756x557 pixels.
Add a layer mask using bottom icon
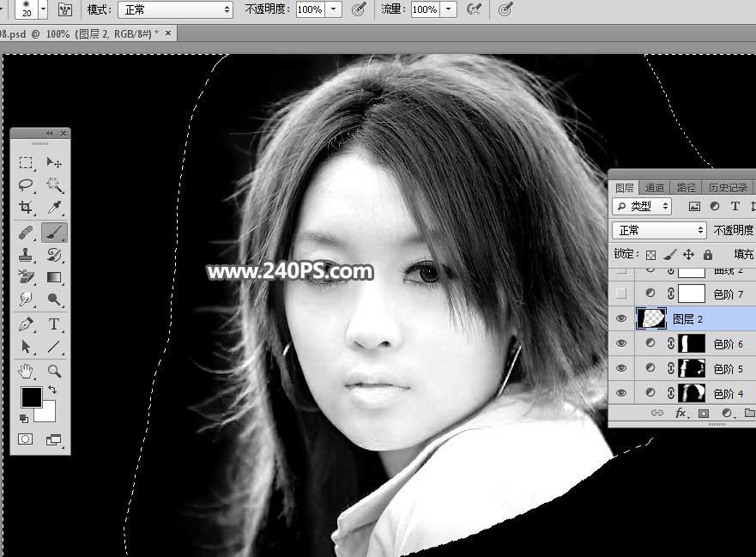(x=704, y=414)
